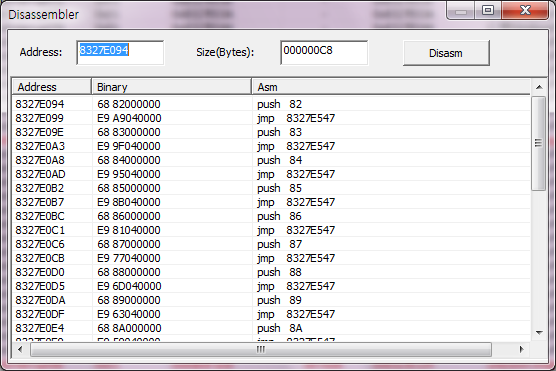Sort by the Asm column header
This screenshot has height=371, width=556.
coord(391,87)
